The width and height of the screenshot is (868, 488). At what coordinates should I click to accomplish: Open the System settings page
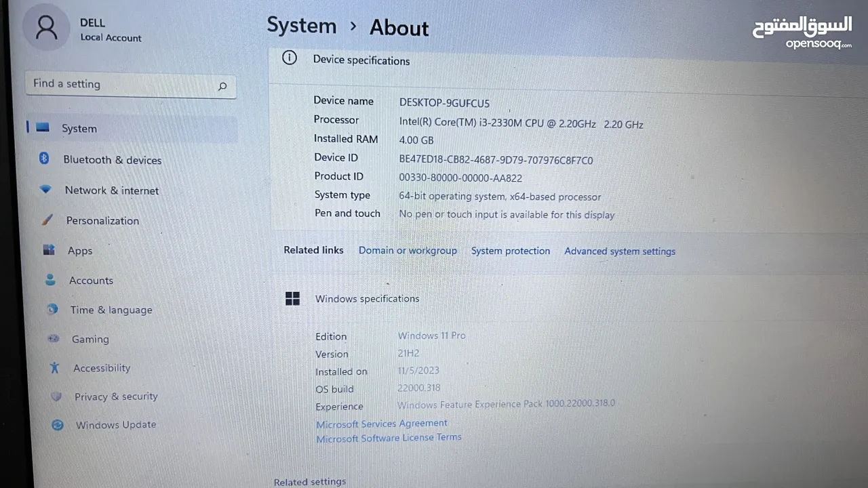coord(132,128)
